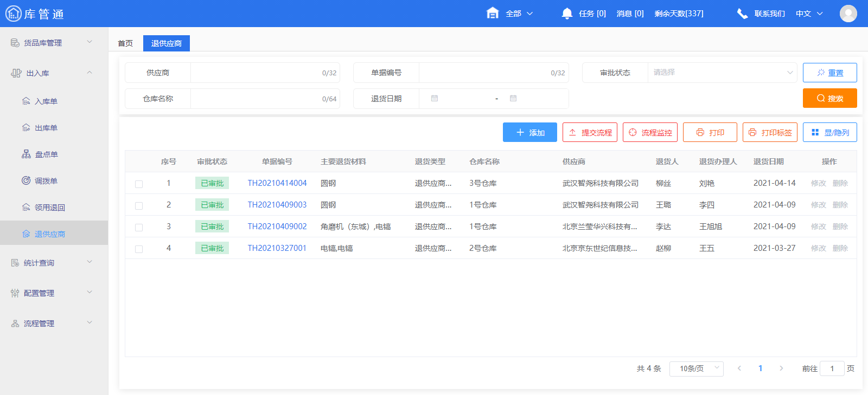
Task: Click the start date calendar icon
Action: [435, 99]
